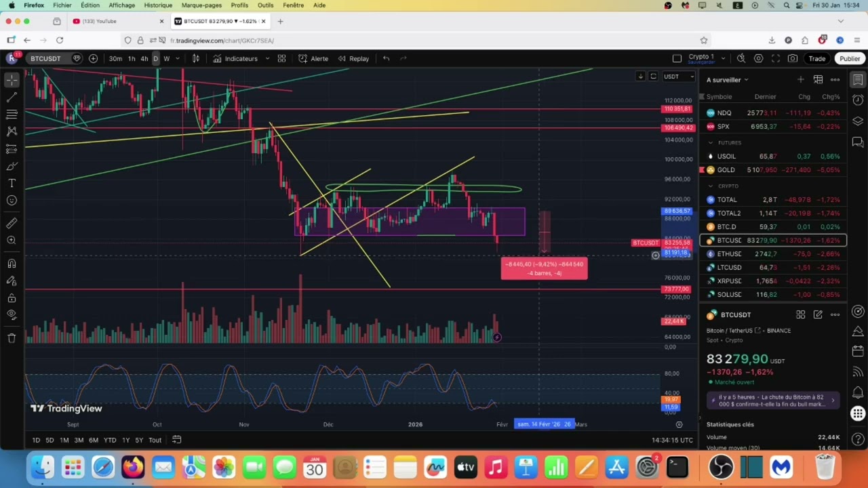
Task: Select the 30m timeframe
Action: pos(115,58)
